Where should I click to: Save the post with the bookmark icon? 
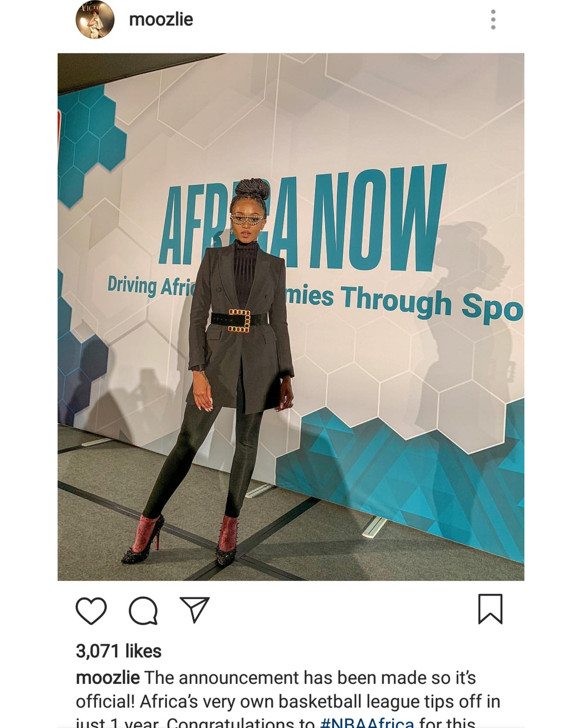[490, 609]
